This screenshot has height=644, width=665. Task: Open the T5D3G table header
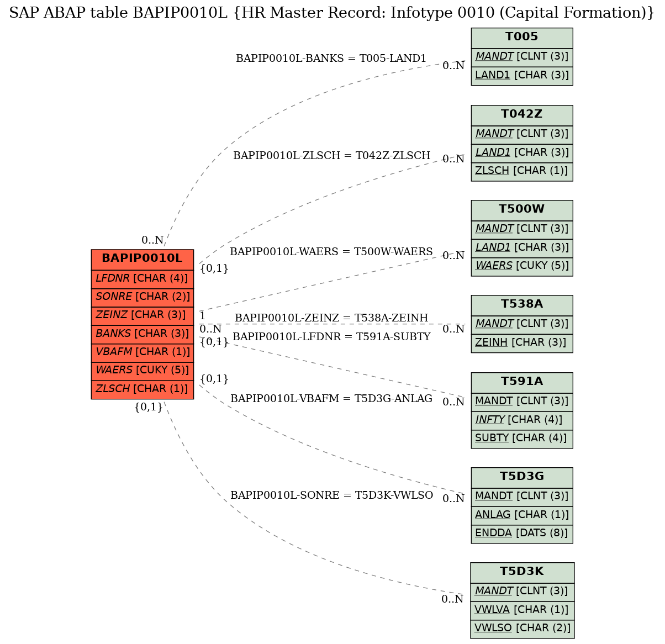[522, 477]
